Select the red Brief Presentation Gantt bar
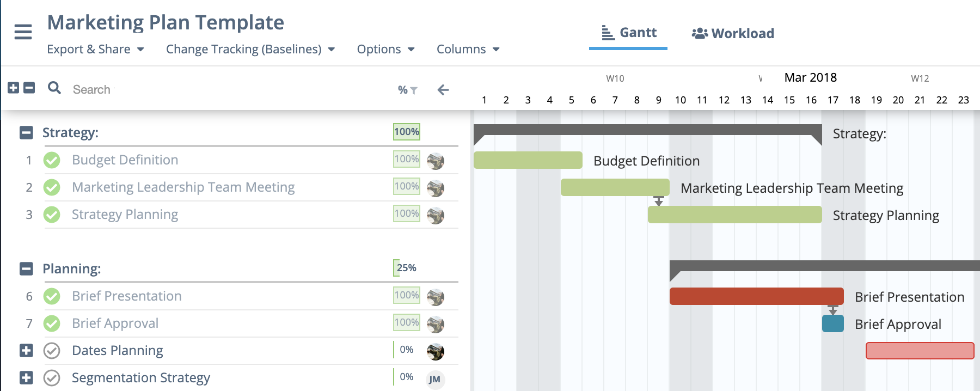This screenshot has height=391, width=980. [757, 296]
